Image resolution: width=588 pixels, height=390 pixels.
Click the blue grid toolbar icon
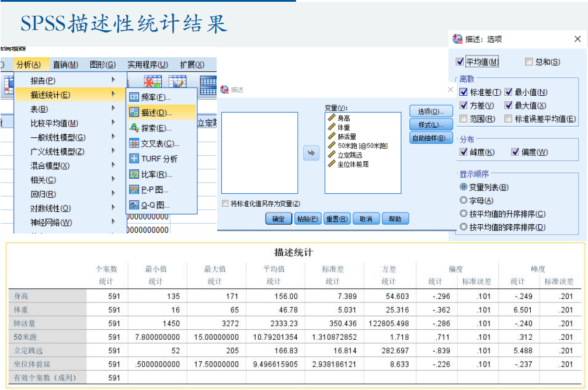tap(208, 85)
